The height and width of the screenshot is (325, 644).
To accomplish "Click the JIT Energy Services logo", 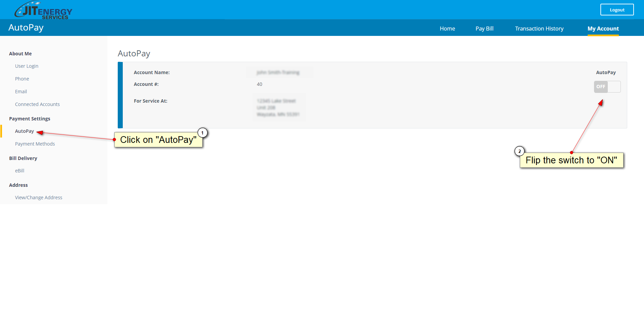I will (43, 10).
